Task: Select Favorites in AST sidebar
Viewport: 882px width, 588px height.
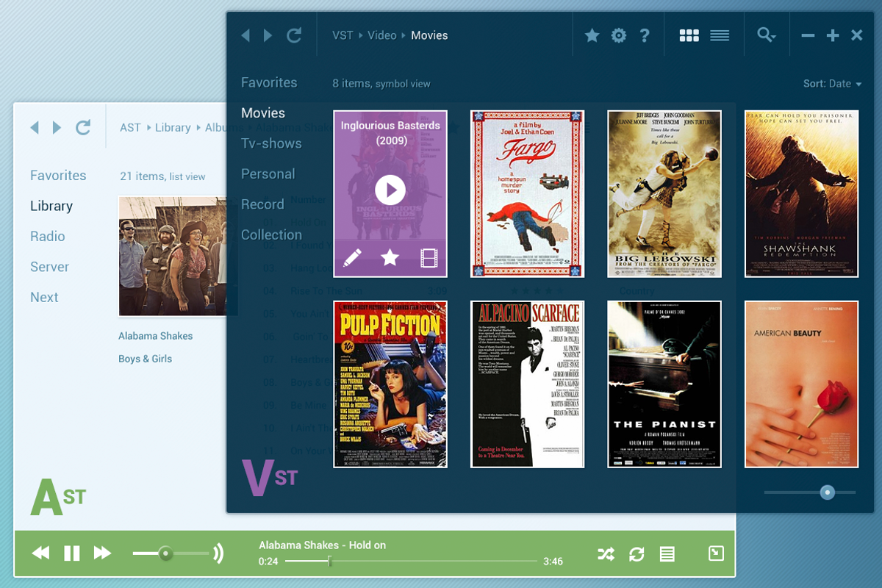Action: coord(58,176)
